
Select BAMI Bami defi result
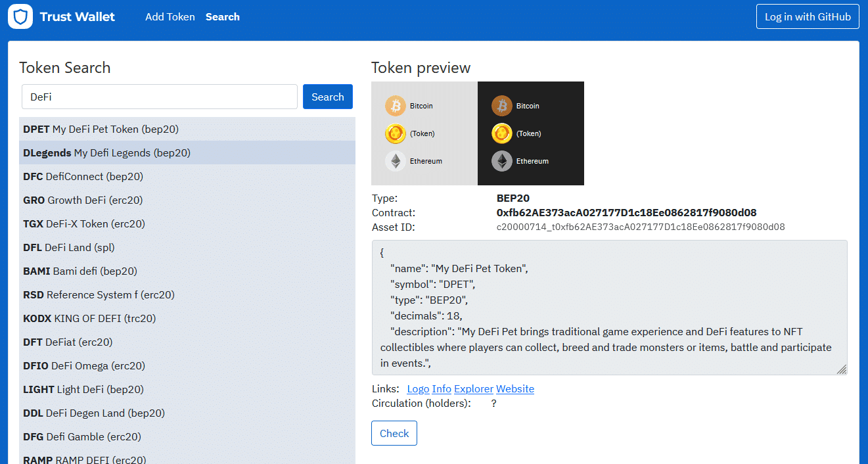pyautogui.click(x=187, y=271)
